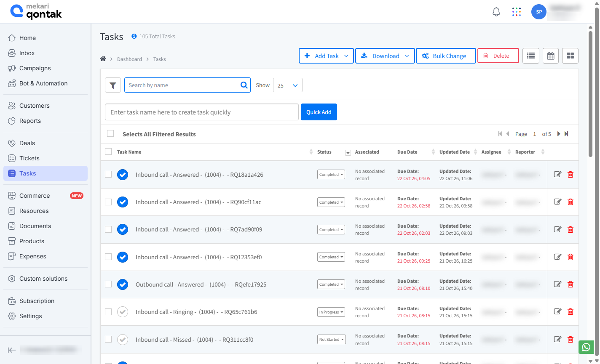Delete the task RQ311cc8f0

coord(571,339)
